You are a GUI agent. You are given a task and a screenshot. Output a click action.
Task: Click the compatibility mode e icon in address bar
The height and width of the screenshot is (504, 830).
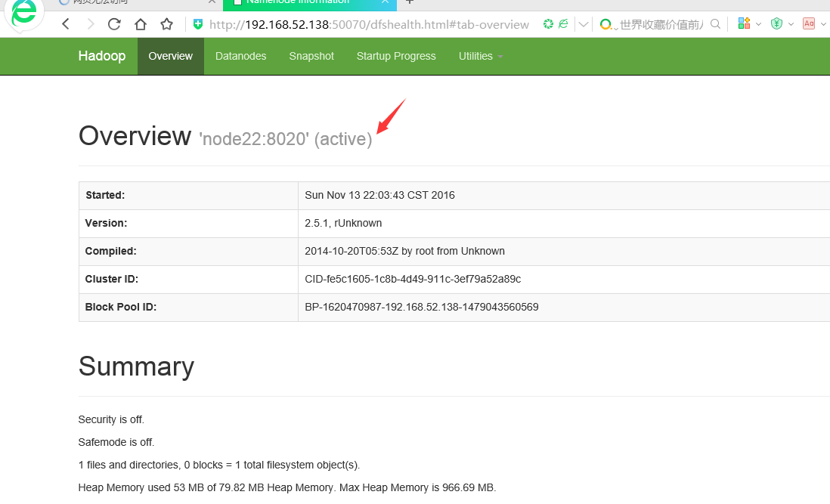point(563,23)
